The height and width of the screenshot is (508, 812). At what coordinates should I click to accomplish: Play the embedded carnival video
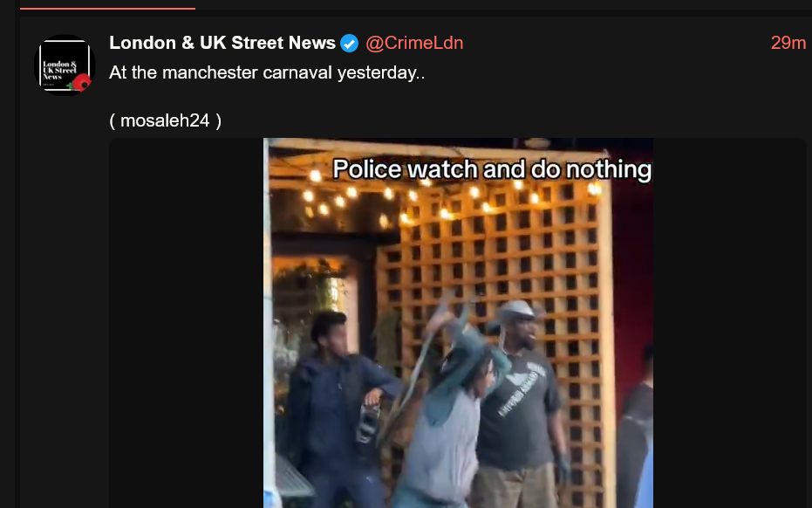tap(458, 323)
